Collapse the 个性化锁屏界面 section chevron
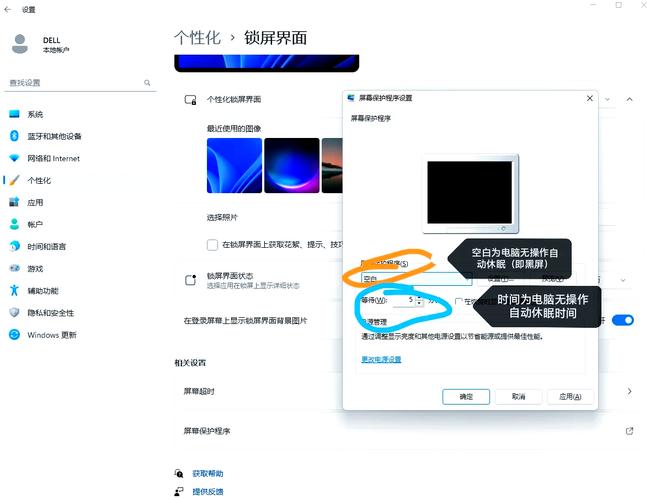 630,99
